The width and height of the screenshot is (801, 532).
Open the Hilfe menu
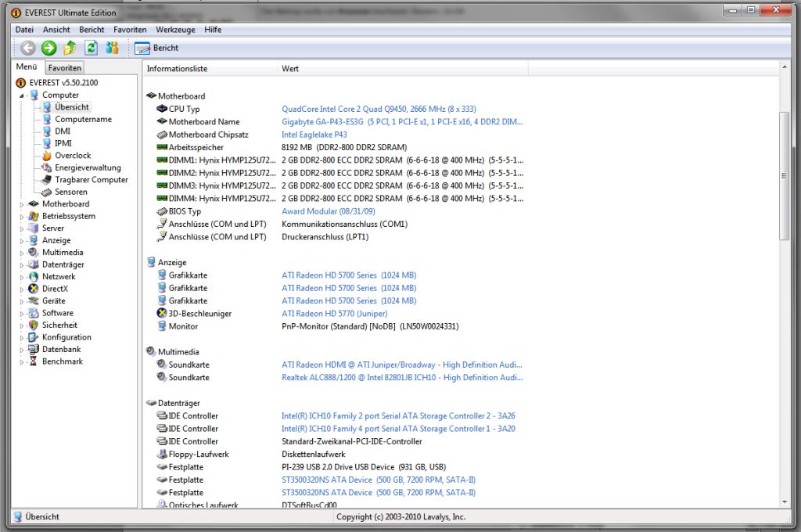(x=213, y=30)
